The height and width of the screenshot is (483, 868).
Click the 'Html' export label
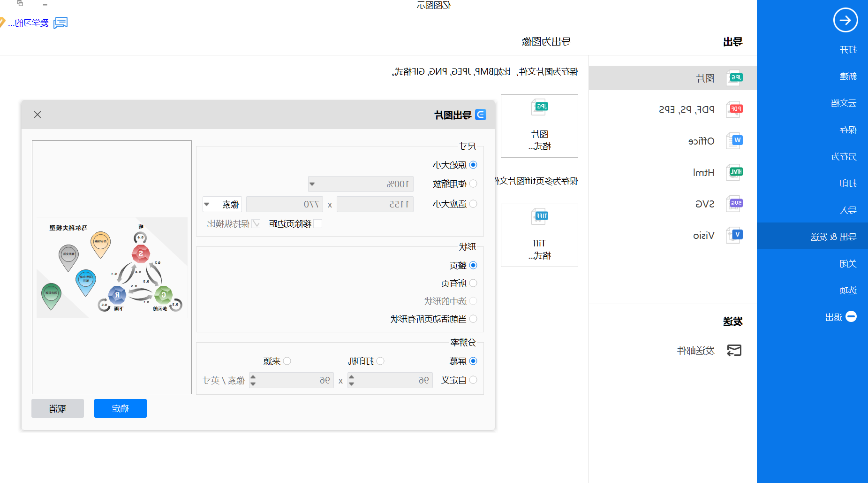tap(704, 172)
